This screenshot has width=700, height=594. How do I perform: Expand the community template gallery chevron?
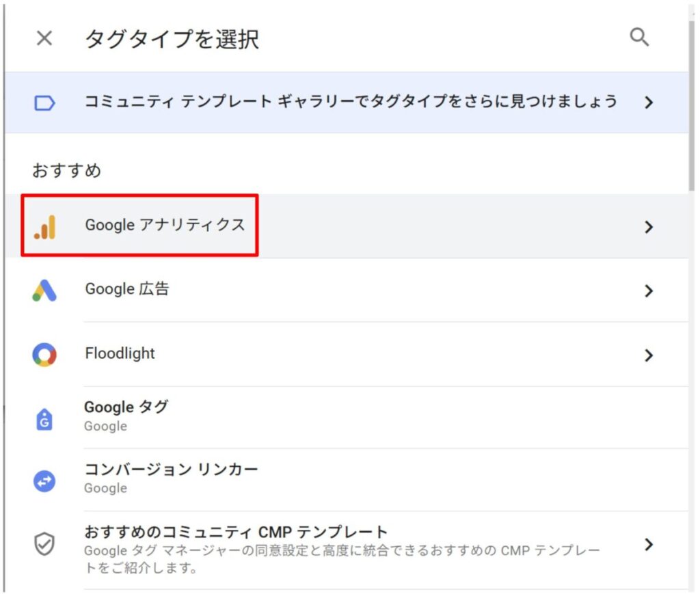click(649, 103)
